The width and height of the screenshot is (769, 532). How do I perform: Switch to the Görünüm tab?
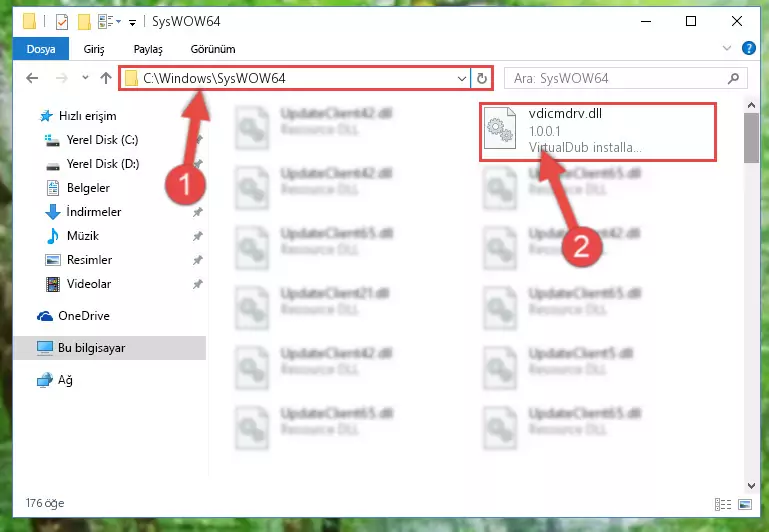[213, 49]
